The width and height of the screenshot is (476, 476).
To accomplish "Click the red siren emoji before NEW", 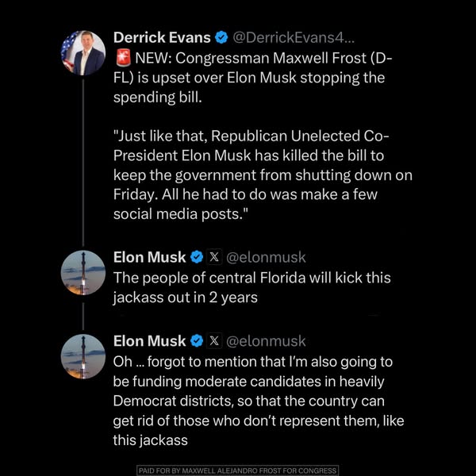I will tap(122, 57).
